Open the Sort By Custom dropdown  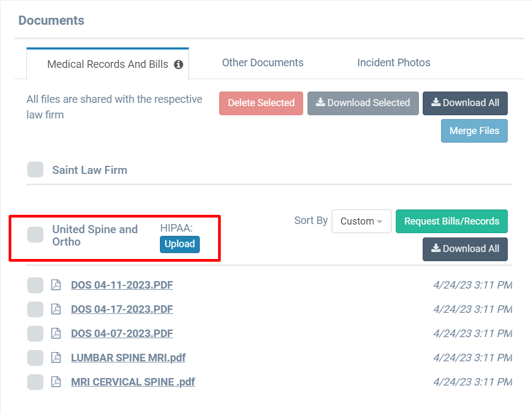tap(361, 221)
